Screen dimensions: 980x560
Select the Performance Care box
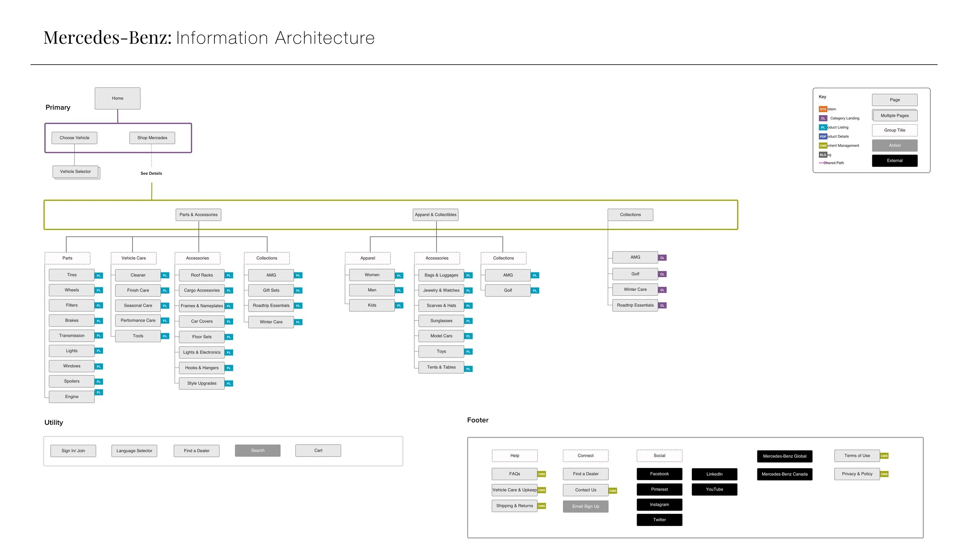coord(138,321)
